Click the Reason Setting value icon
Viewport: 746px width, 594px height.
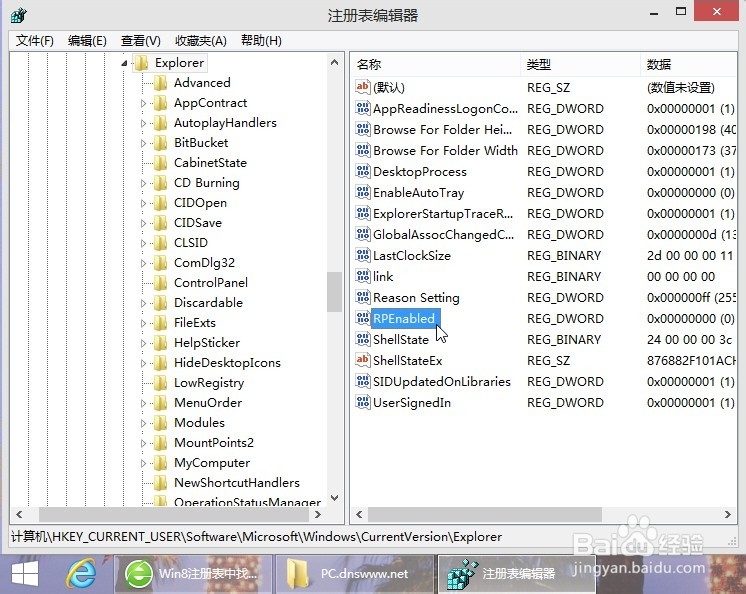363,297
